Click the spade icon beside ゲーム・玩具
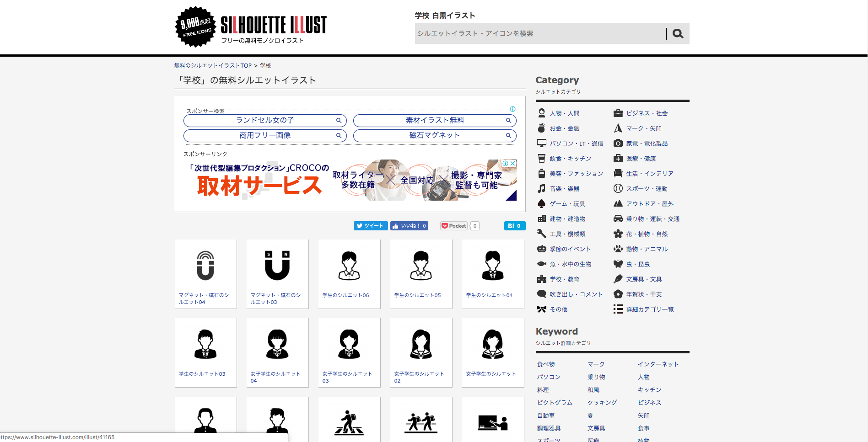This screenshot has height=442, width=868. (x=542, y=203)
